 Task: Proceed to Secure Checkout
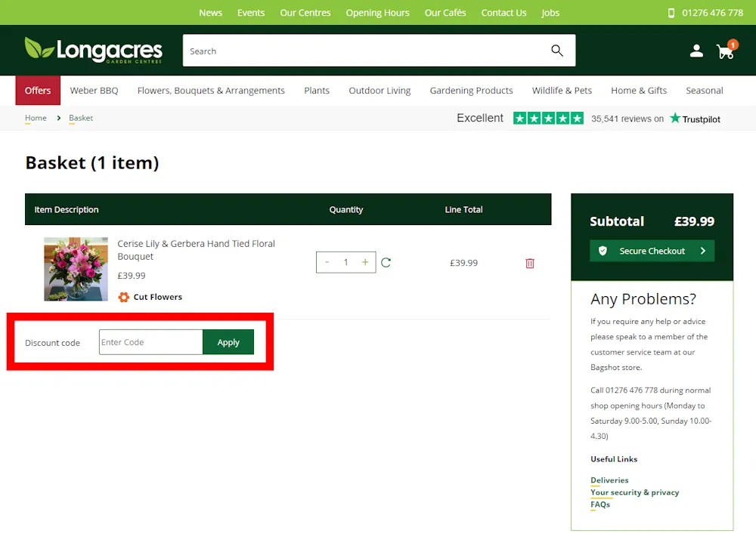[x=652, y=251]
